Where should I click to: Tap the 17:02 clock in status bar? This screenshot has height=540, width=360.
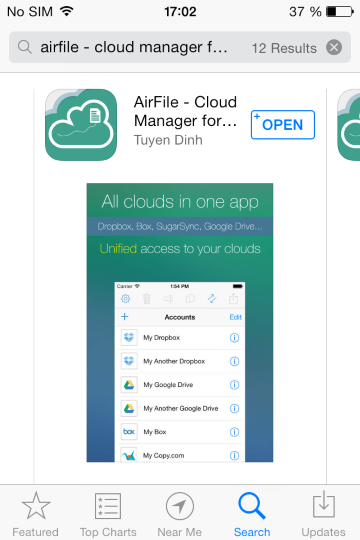click(x=180, y=12)
